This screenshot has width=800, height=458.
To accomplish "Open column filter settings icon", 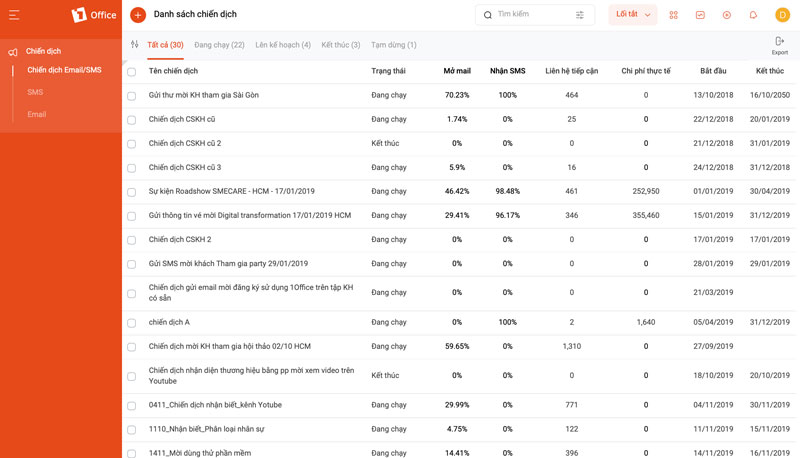I will (134, 44).
